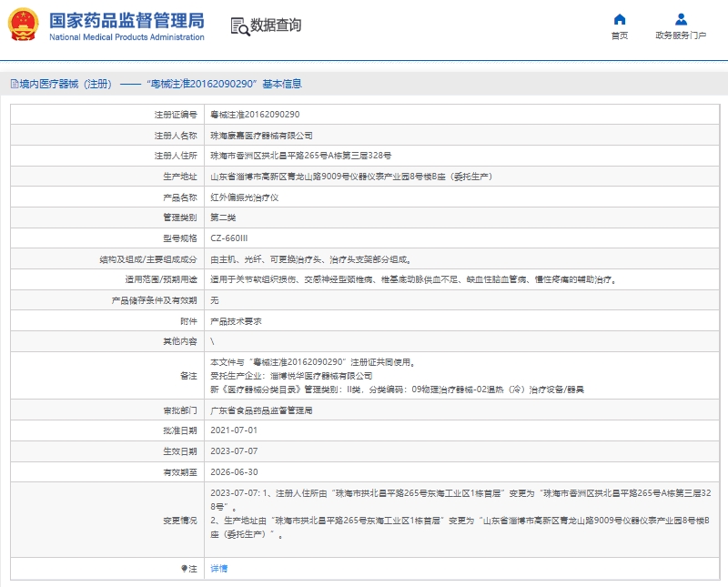Click the 国家药品监督管理局 site title
This screenshot has height=587, width=728.
click(126, 21)
